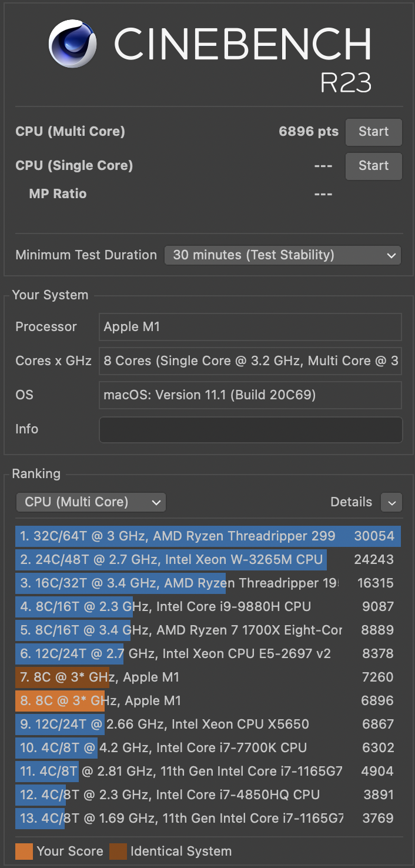Click the Info text field

click(250, 429)
